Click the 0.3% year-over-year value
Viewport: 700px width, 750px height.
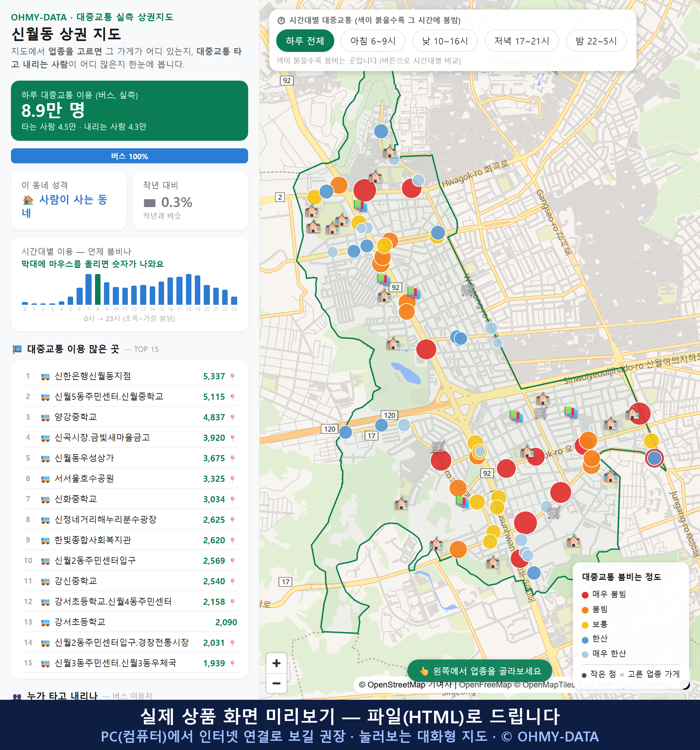tap(177, 203)
